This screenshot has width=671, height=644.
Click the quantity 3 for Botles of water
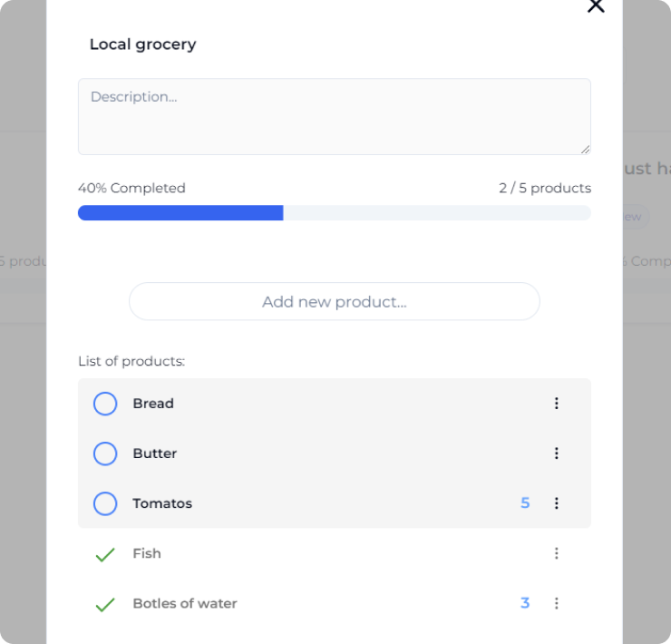[525, 603]
